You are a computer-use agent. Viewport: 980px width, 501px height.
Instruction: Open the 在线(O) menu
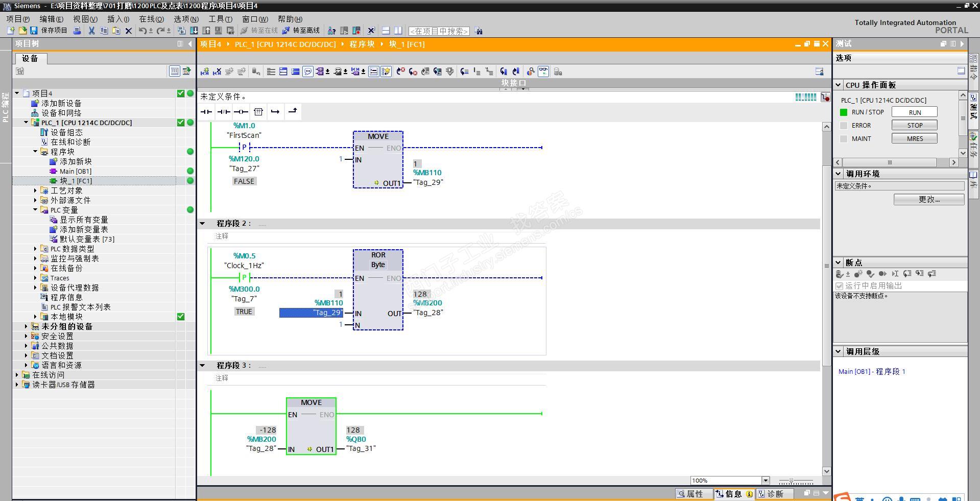pos(152,19)
